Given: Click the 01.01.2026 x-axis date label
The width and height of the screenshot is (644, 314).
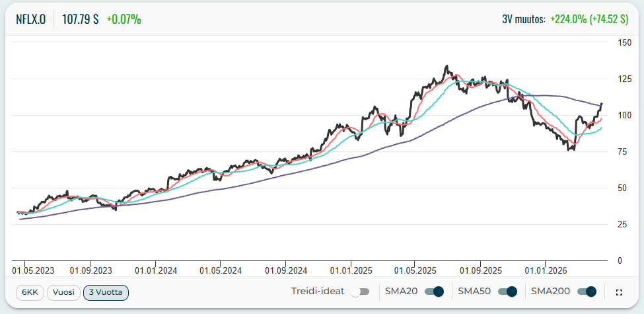Looking at the screenshot, I should [546, 270].
